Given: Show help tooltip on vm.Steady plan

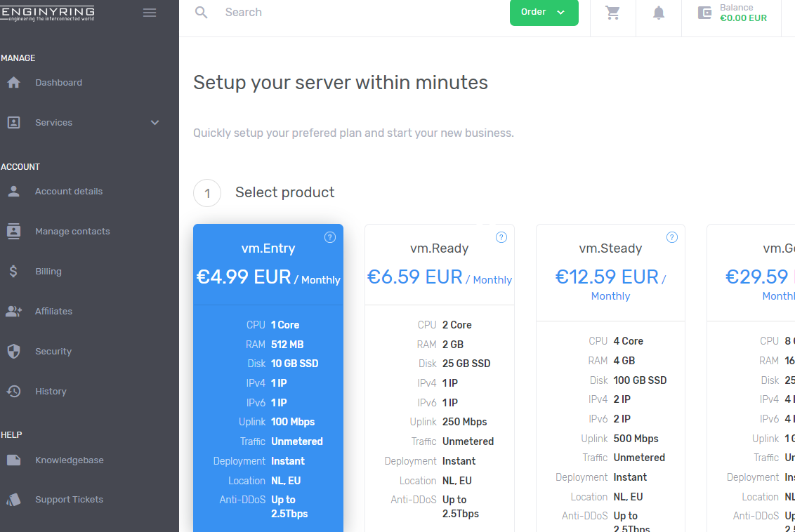Looking at the screenshot, I should click(672, 237).
